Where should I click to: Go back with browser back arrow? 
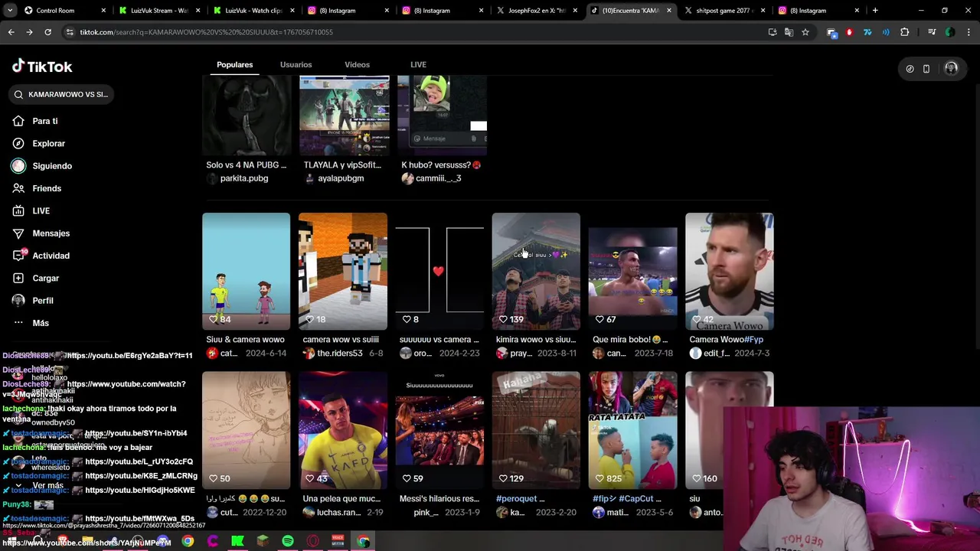click(11, 32)
